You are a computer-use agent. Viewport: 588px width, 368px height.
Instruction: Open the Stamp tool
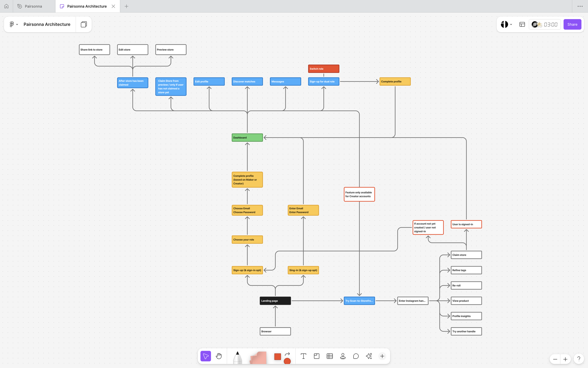[x=343, y=356]
